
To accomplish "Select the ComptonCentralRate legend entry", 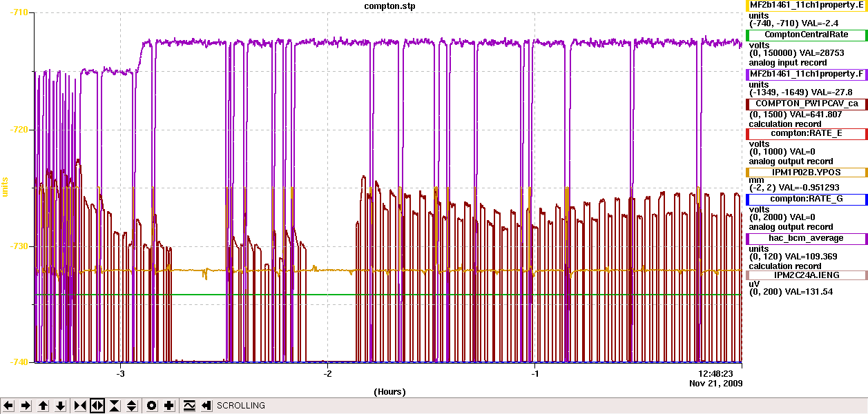I will (806, 34).
